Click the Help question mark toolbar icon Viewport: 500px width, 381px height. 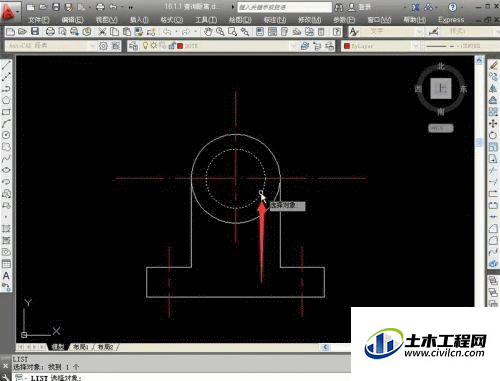(337, 32)
